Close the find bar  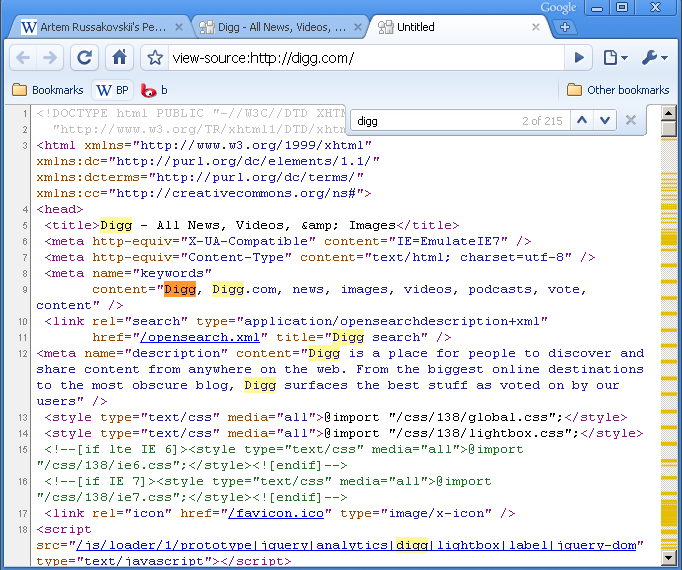click(x=631, y=120)
